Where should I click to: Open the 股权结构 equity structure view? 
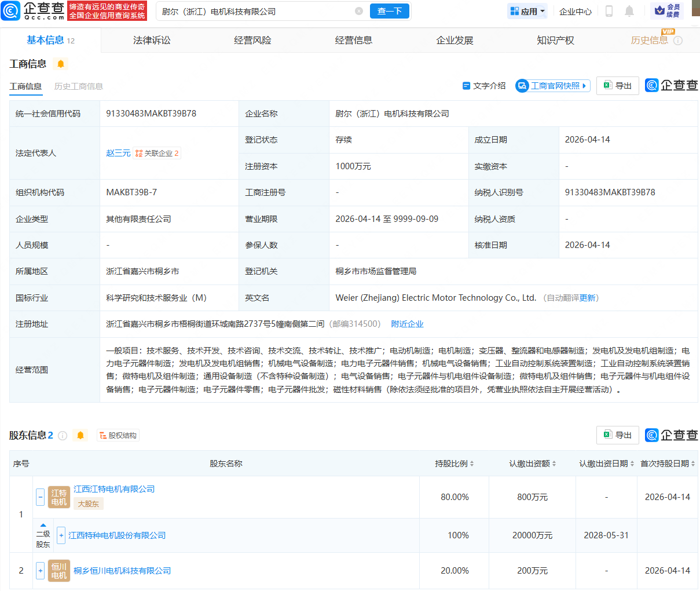pyautogui.click(x=118, y=435)
